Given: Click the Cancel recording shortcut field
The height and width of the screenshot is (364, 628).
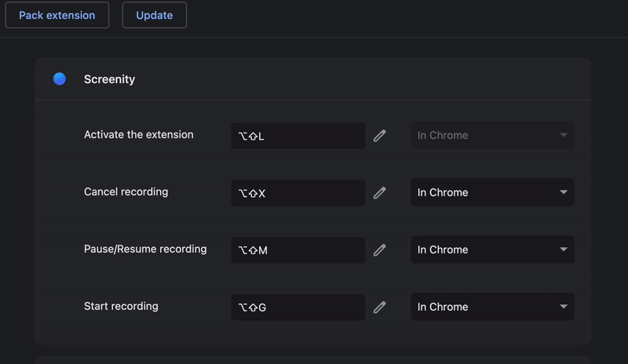Looking at the screenshot, I should pos(298,192).
